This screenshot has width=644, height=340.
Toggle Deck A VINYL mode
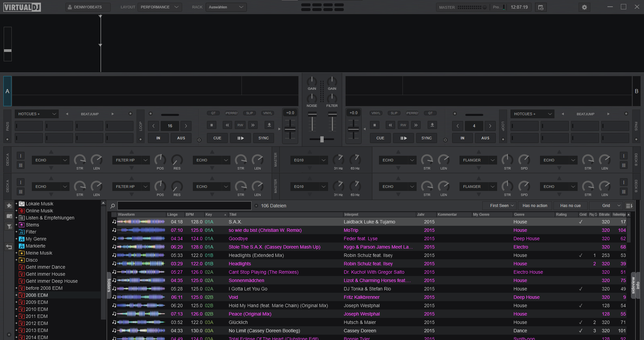[x=268, y=113]
